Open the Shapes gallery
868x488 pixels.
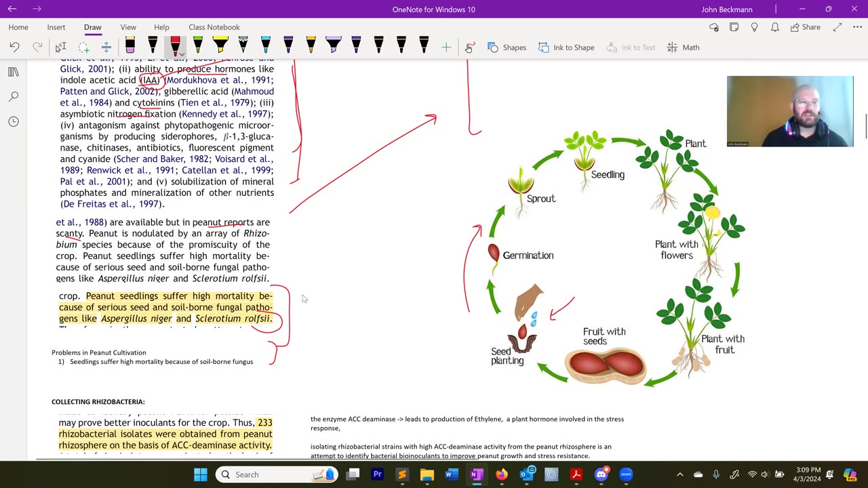point(507,47)
